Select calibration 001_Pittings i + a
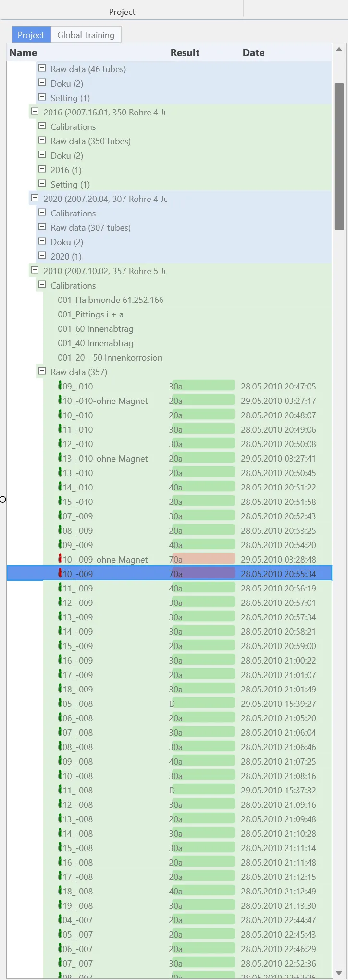This screenshot has height=980, width=348. (91, 314)
